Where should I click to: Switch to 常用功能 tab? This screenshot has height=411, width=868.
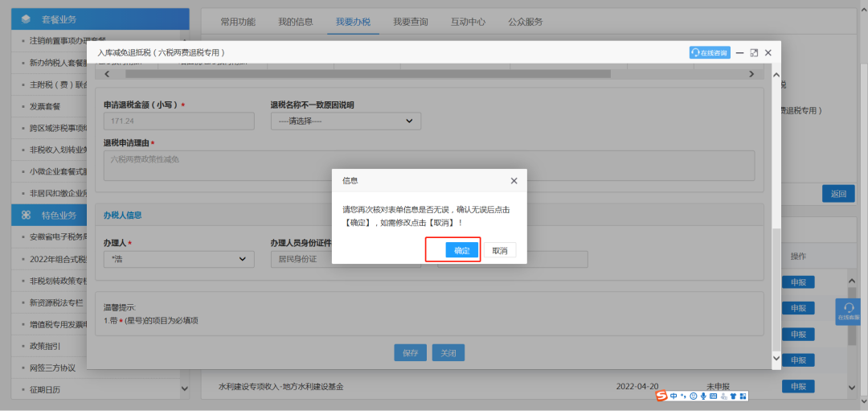238,23
